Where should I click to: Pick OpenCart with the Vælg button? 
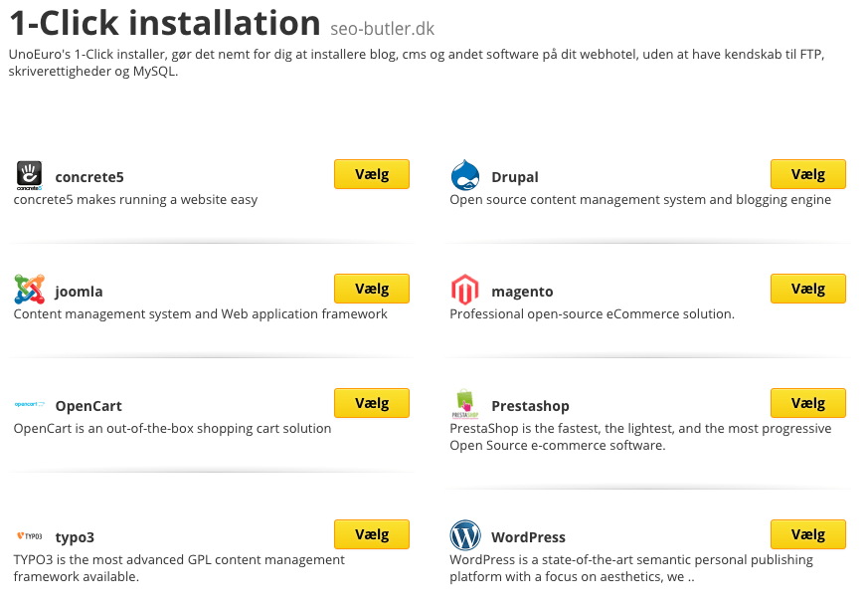click(x=371, y=403)
